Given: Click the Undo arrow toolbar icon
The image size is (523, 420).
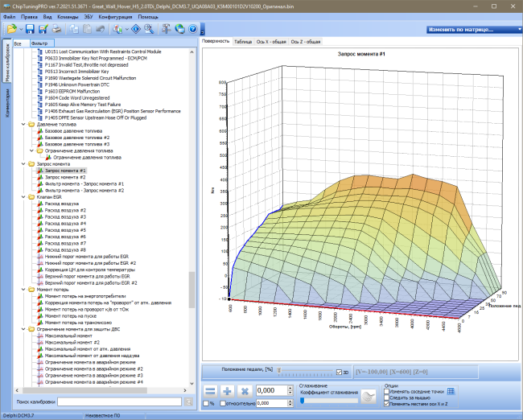Looking at the screenshot, I should 100,29.
